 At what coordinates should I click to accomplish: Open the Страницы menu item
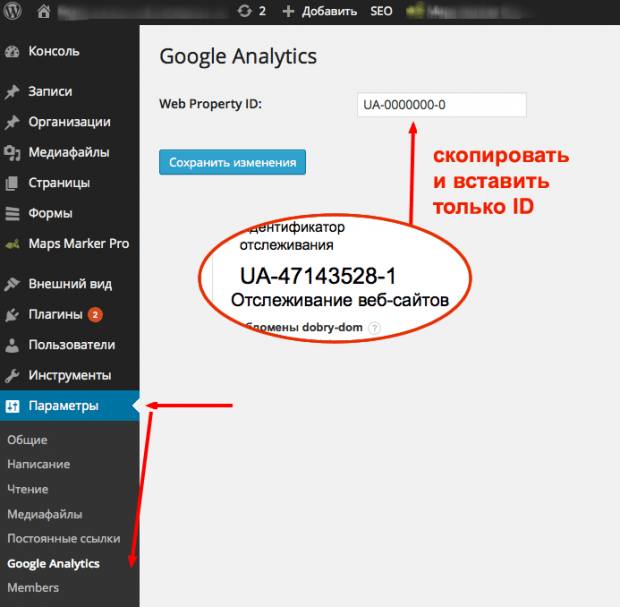pyautogui.click(x=59, y=183)
